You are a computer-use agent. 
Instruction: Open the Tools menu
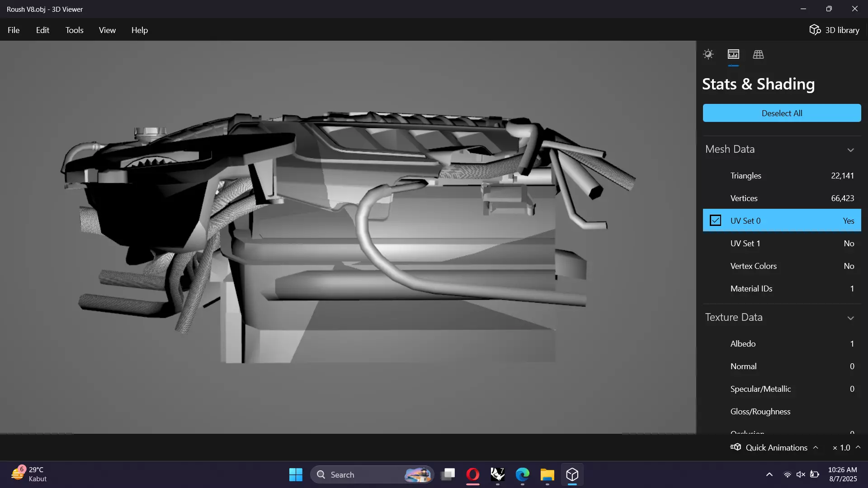click(x=75, y=30)
